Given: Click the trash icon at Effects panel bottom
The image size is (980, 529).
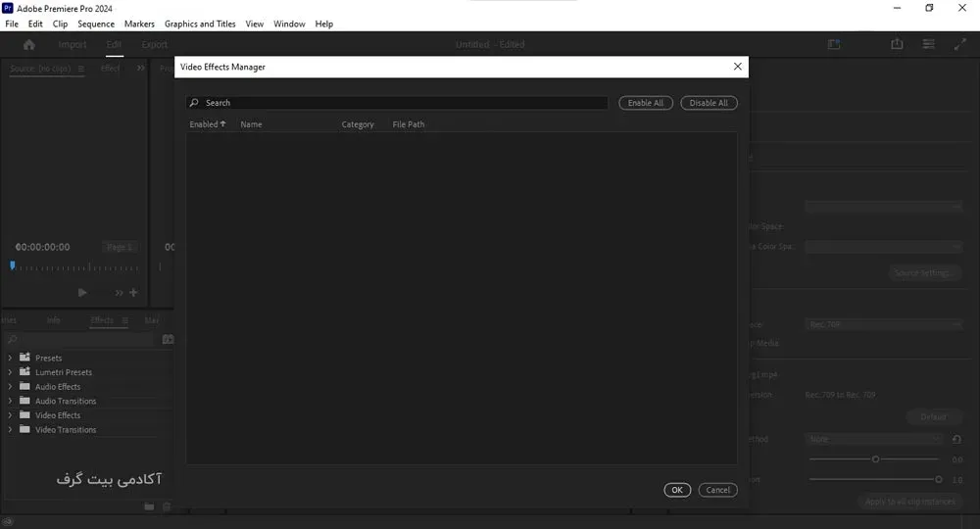Looking at the screenshot, I should [167, 506].
